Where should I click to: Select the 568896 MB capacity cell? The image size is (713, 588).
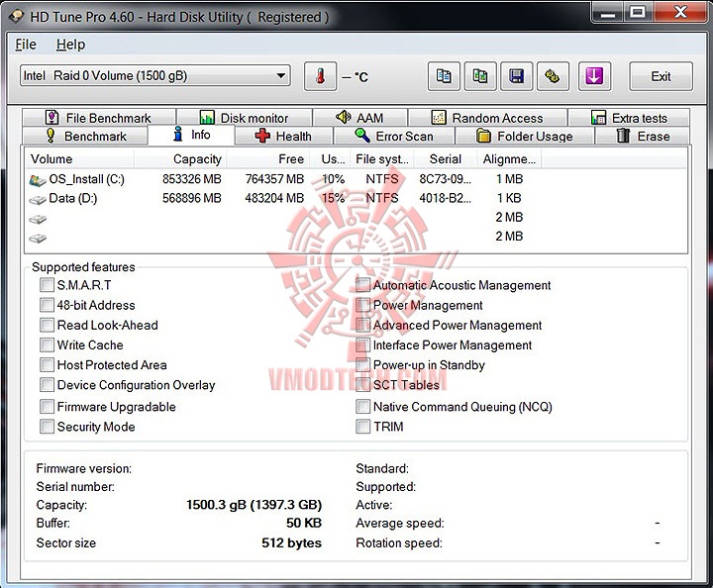tap(192, 198)
